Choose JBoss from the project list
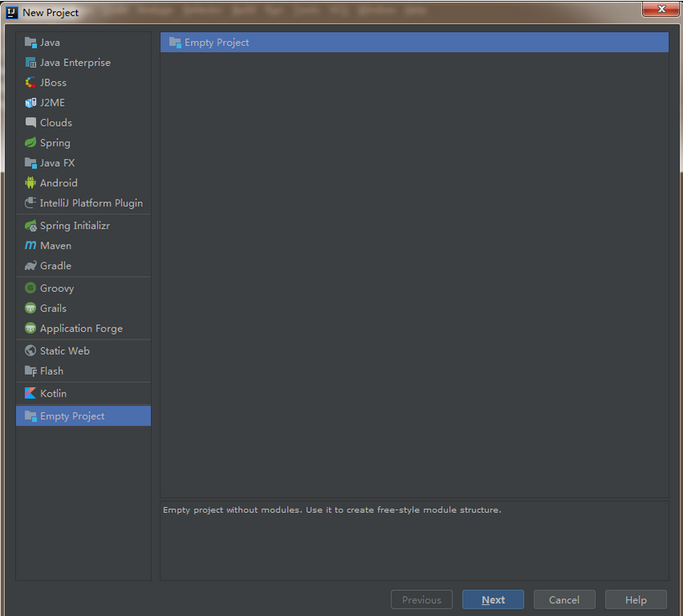 [x=83, y=82]
